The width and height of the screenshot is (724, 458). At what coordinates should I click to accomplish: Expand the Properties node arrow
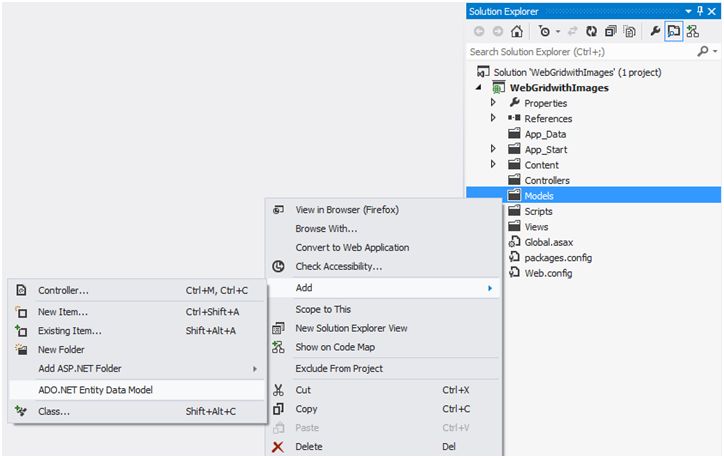point(493,102)
